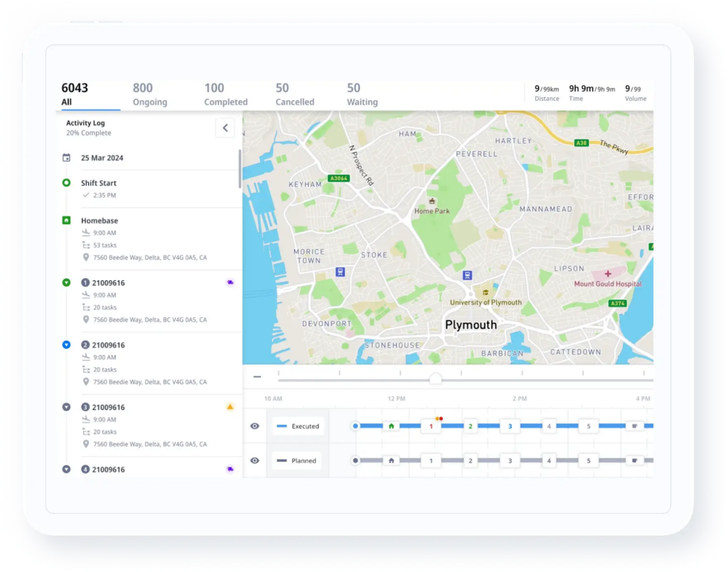
Task: Toggle visibility of the Executed route
Action: pyautogui.click(x=255, y=425)
